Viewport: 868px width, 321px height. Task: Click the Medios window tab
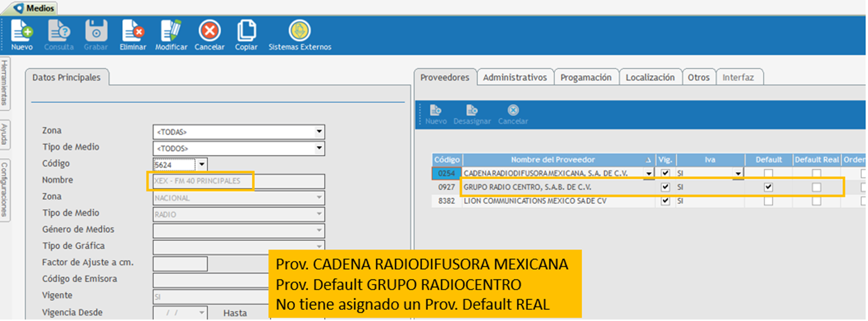[x=35, y=8]
